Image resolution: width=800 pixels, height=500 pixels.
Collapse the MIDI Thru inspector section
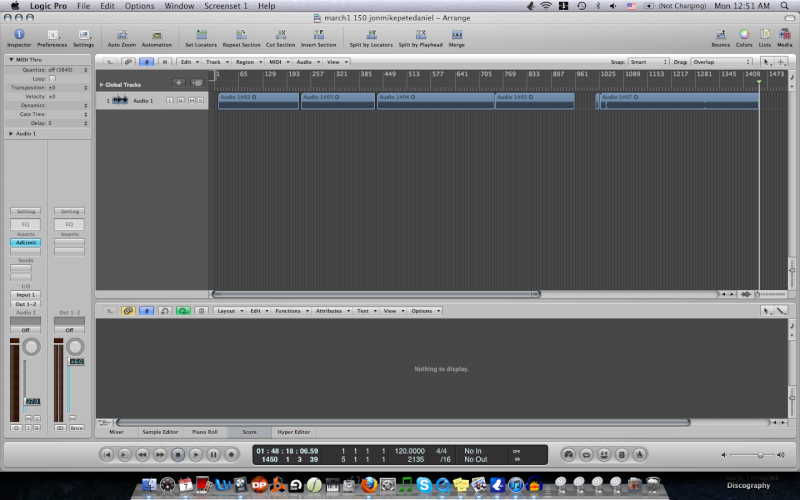tap(11, 60)
